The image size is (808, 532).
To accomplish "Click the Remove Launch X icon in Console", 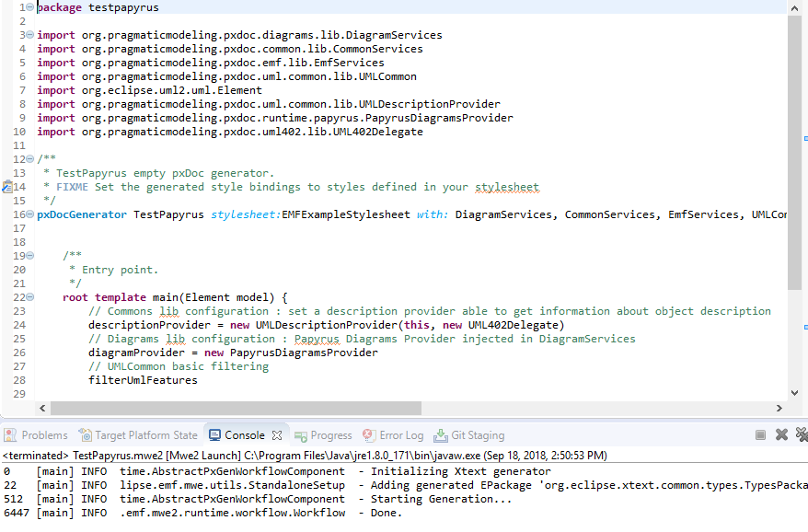I will tap(781, 435).
